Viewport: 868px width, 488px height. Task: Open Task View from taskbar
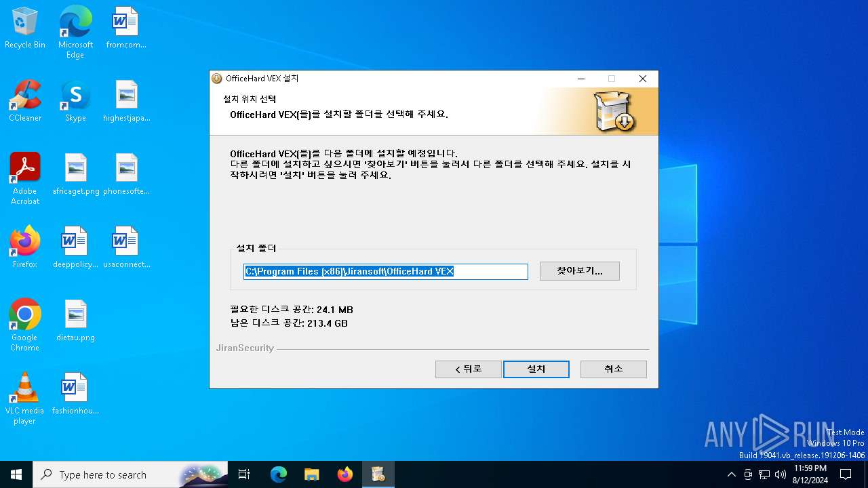click(x=244, y=474)
